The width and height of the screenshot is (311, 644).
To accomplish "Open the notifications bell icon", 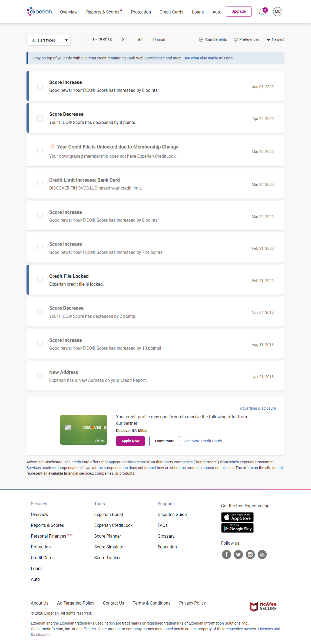I will pyautogui.click(x=262, y=12).
